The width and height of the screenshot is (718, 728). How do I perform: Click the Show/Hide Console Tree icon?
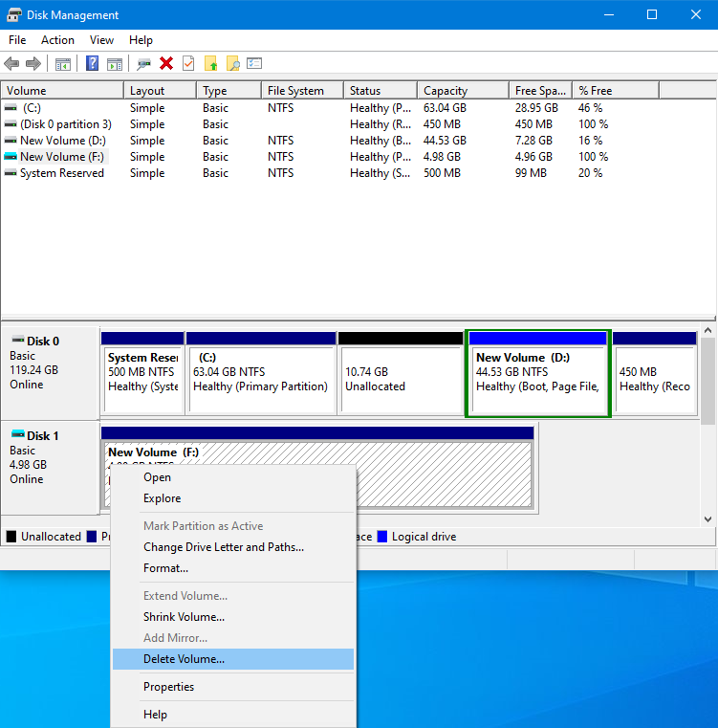[63, 63]
